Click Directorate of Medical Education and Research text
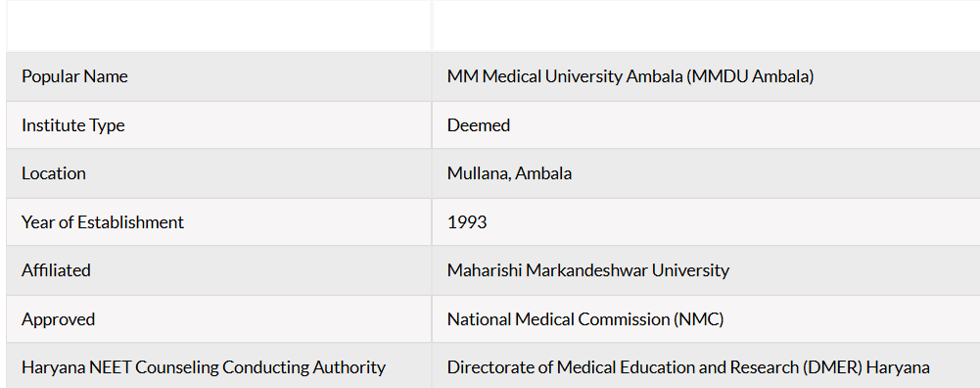Viewport: 980px width, 388px height. [622, 367]
